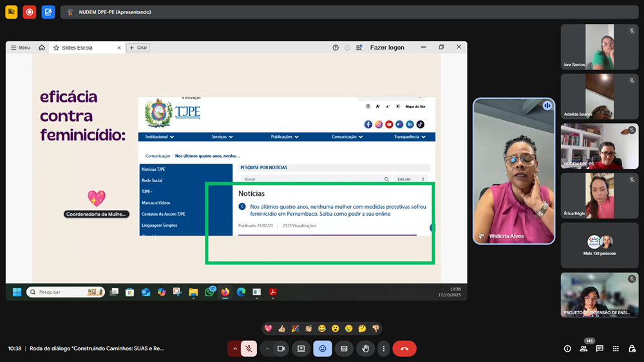Viewport: 644px width, 362px height.
Task: Open the chat panel
Action: pos(600,348)
